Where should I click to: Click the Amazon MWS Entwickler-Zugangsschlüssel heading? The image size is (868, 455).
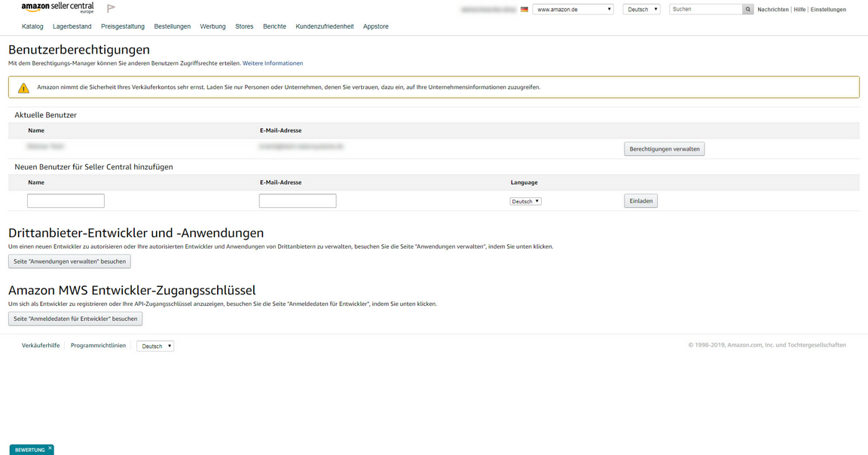tap(132, 290)
